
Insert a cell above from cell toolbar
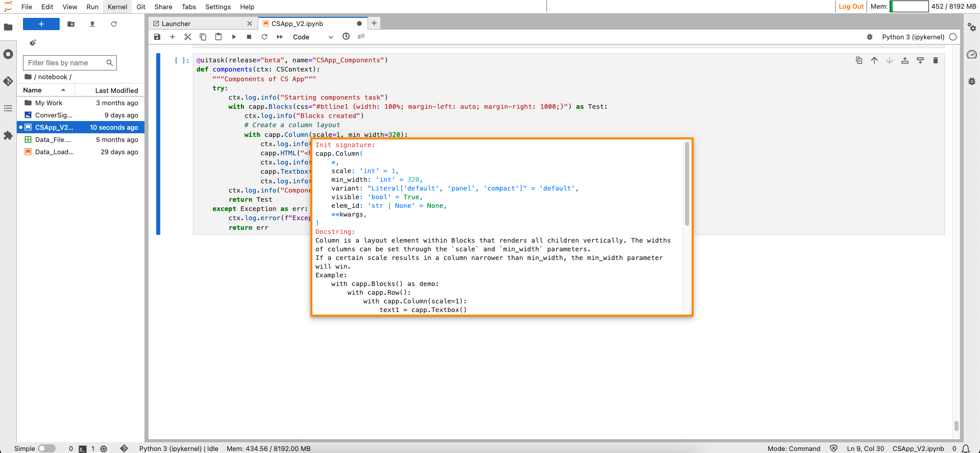click(x=905, y=60)
